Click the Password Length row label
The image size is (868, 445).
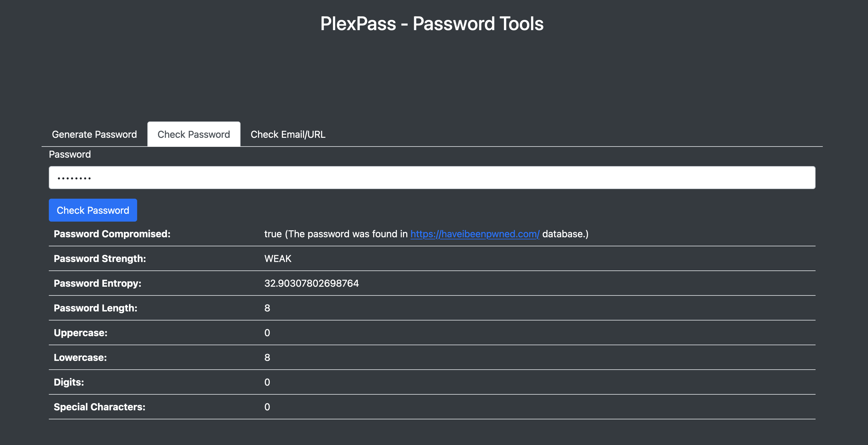[x=95, y=308]
